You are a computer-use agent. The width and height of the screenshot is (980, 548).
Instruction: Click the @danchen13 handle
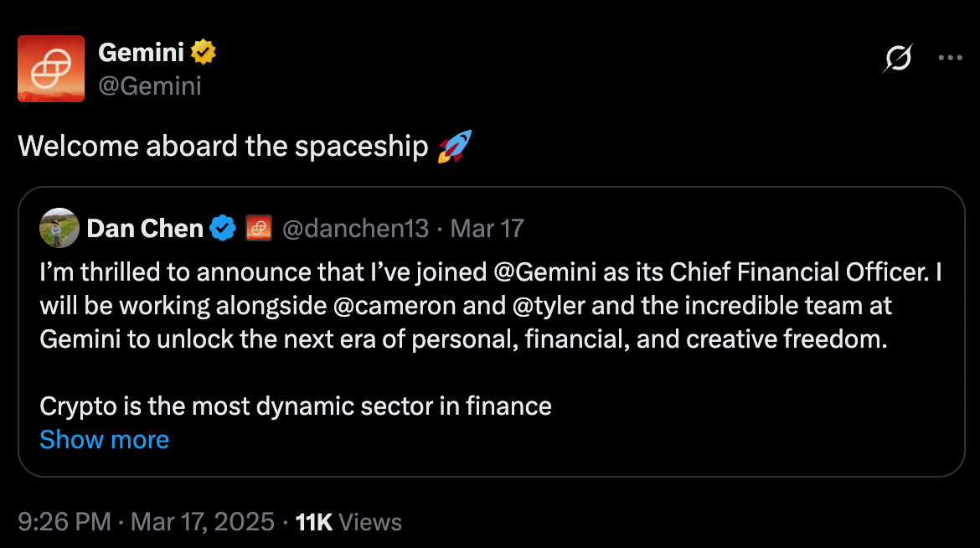click(x=355, y=228)
